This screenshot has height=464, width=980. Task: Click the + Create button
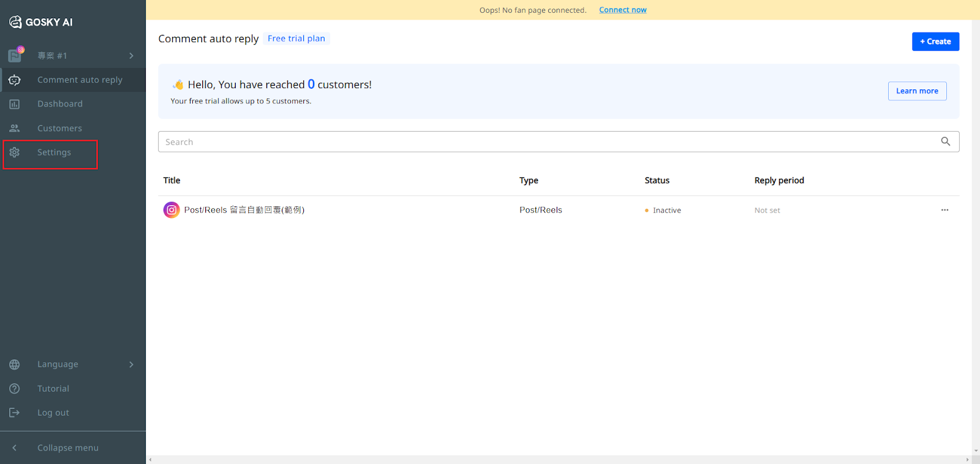(x=935, y=42)
